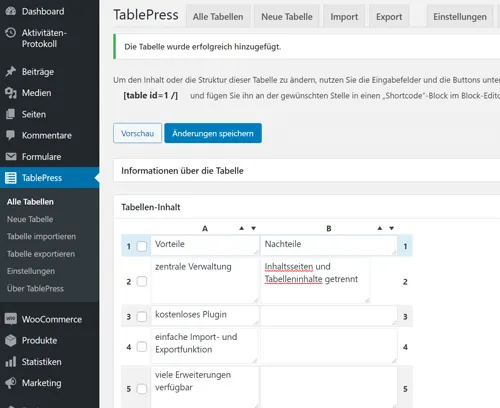Click column A header letter
The width and height of the screenshot is (500, 408).
(205, 228)
